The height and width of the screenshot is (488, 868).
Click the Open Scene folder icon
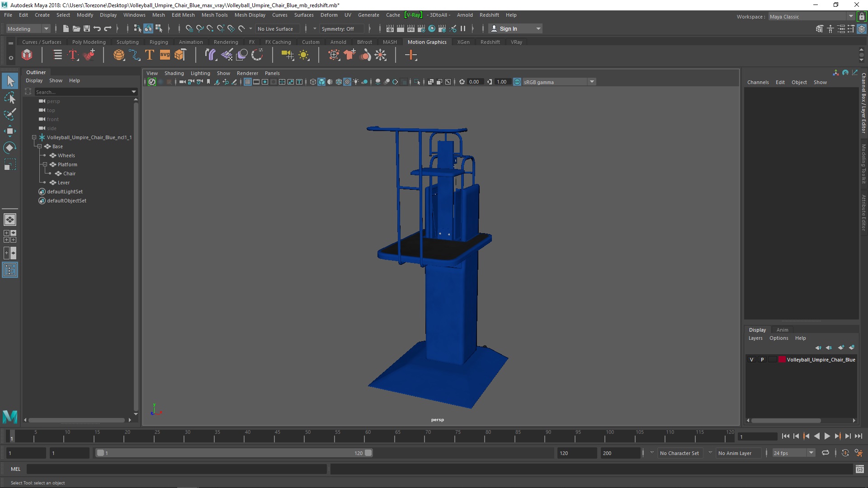76,28
